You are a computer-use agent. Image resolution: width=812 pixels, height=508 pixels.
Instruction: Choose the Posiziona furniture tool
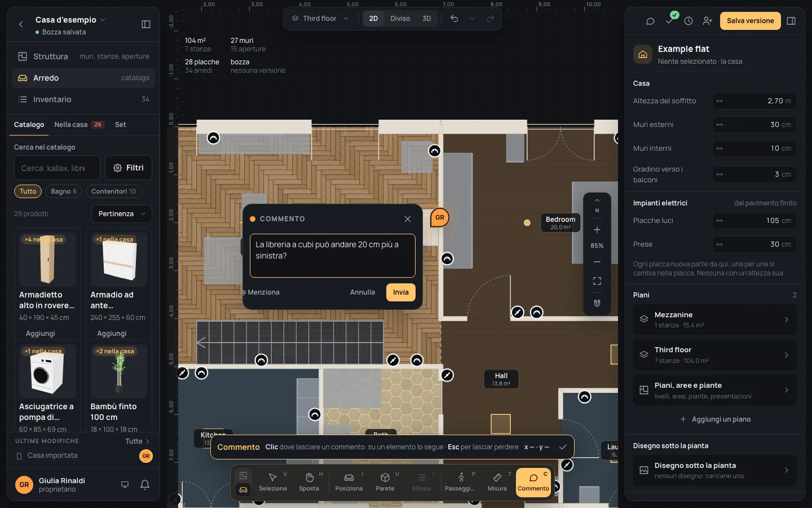(349, 482)
